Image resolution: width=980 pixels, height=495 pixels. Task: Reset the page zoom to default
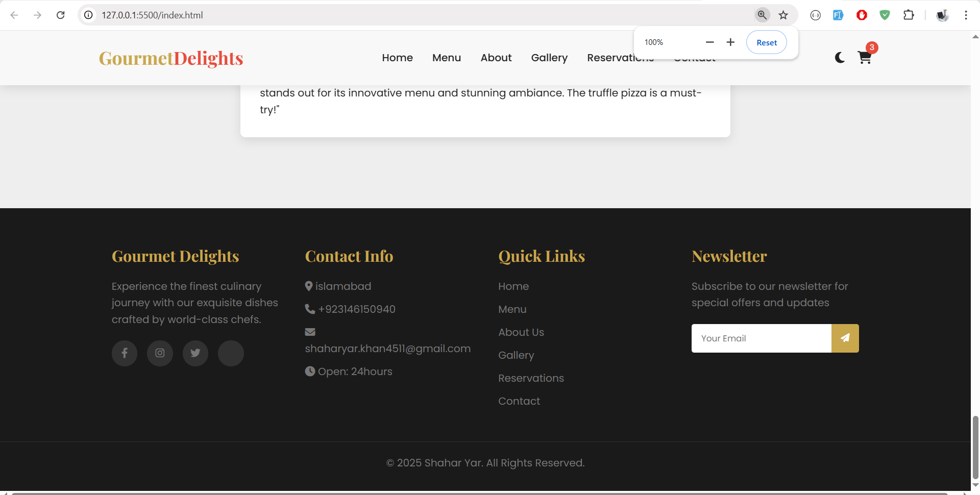(766, 42)
